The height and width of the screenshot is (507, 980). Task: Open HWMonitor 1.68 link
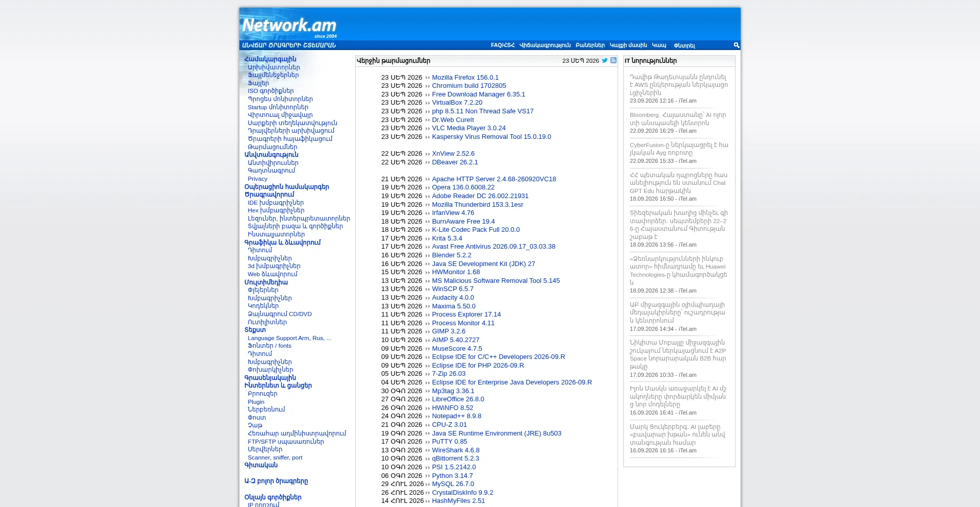pyautogui.click(x=456, y=272)
